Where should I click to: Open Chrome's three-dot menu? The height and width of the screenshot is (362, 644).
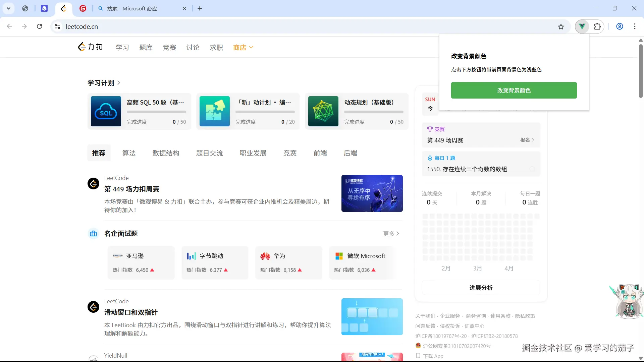click(635, 26)
